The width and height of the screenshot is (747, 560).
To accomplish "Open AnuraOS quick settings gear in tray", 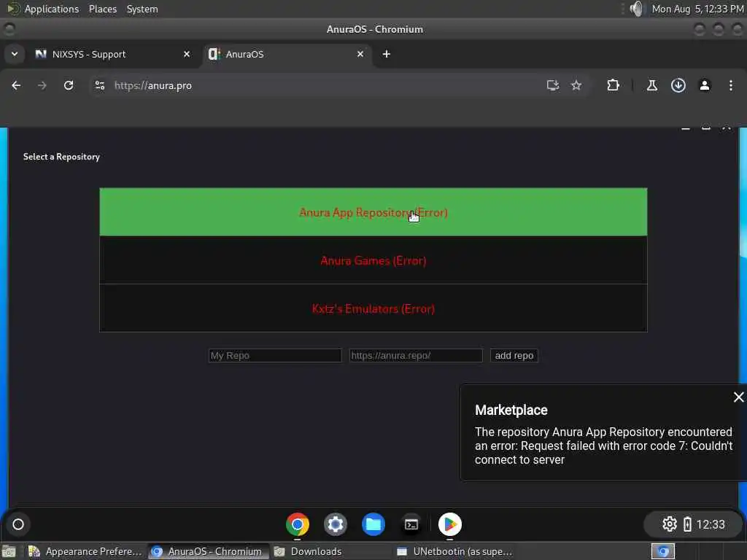I will point(670,524).
